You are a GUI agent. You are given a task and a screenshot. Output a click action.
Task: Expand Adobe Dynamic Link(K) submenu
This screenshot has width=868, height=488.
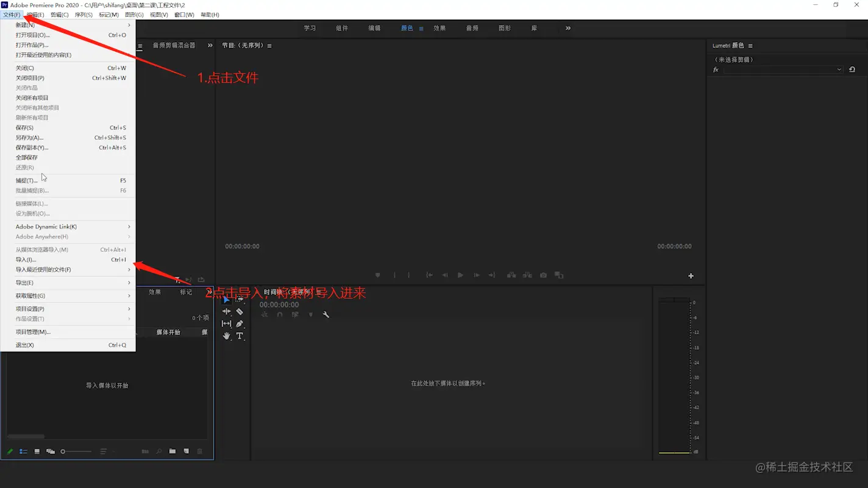(68, 227)
